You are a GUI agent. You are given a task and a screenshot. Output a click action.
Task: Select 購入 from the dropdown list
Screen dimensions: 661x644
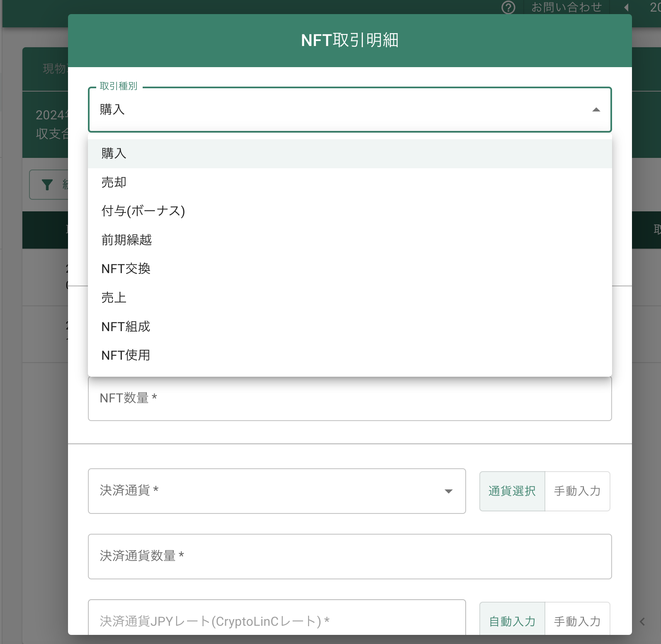pyautogui.click(x=350, y=154)
